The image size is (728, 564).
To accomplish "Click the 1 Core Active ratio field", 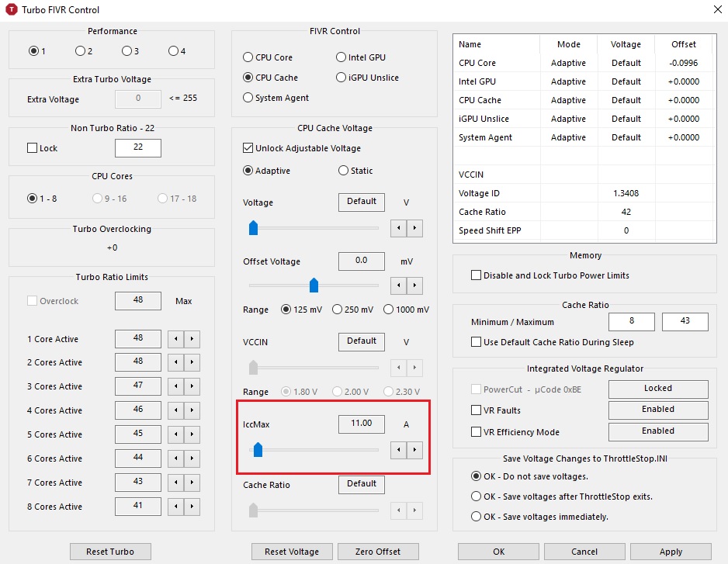I will (x=138, y=339).
